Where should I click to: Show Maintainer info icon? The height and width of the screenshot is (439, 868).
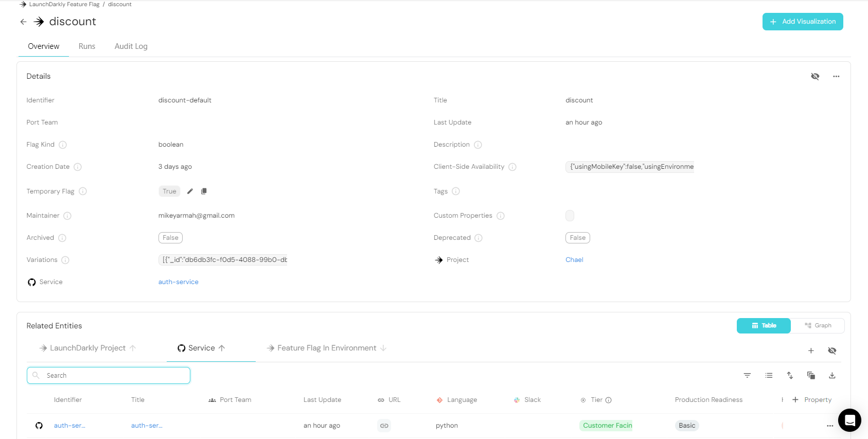click(x=67, y=216)
